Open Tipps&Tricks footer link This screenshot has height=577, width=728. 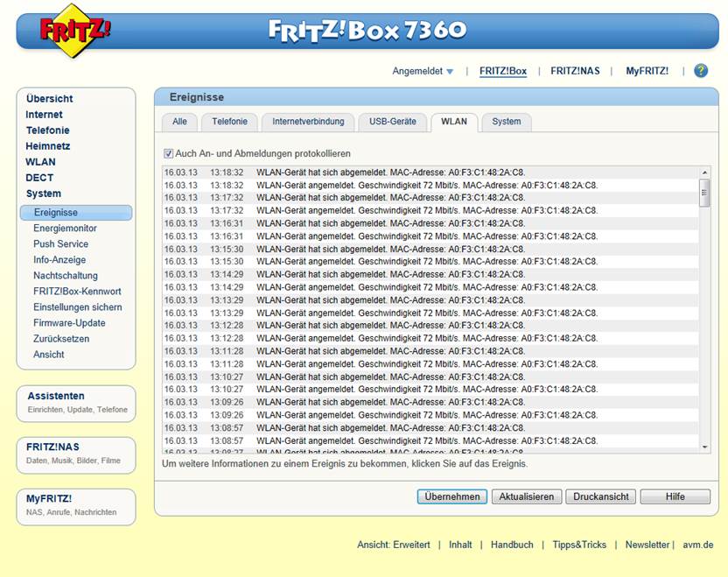pyautogui.click(x=579, y=545)
